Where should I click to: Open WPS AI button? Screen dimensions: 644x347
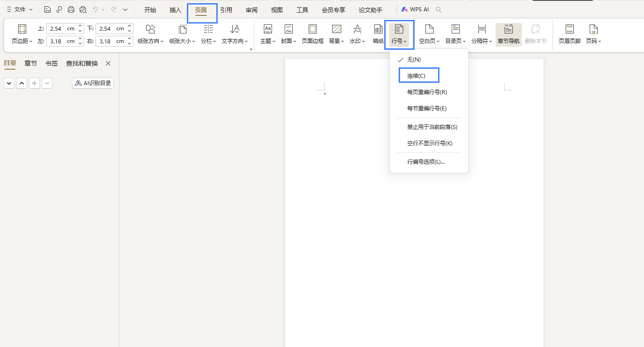pos(415,10)
